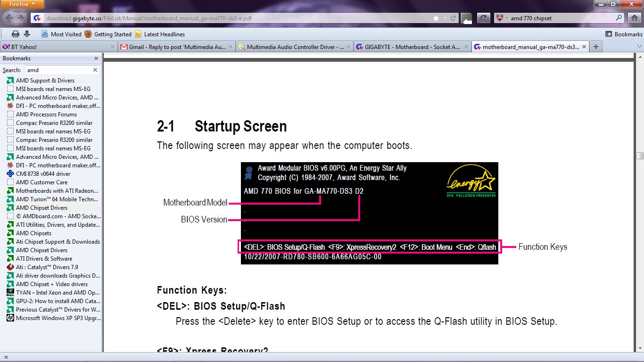Close the Multimedia Audio Controller tab

348,47
